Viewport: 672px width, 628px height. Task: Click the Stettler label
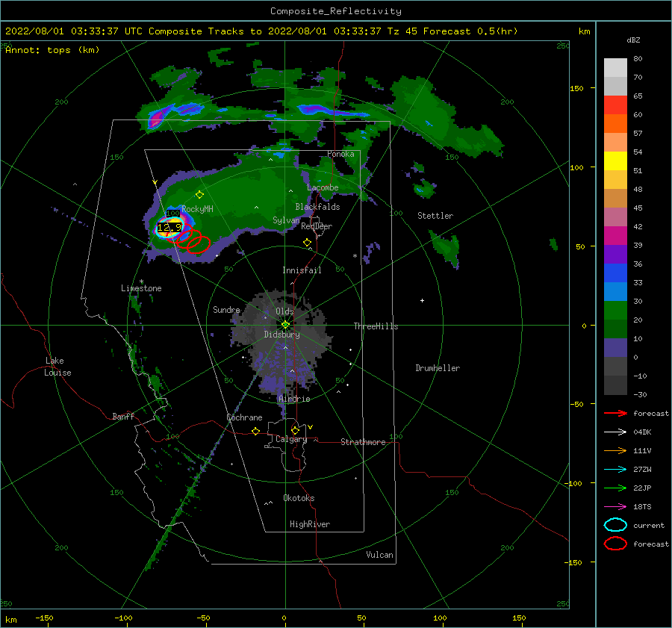coord(435,216)
